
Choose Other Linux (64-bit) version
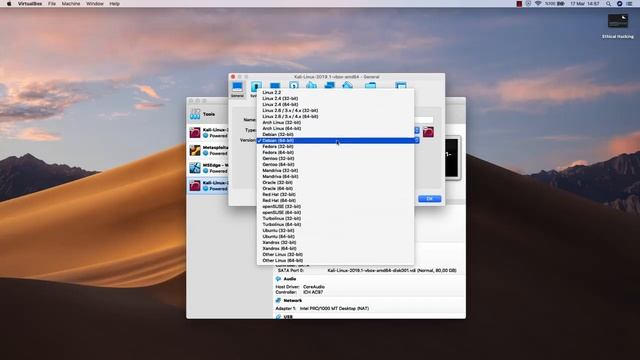pos(336,260)
